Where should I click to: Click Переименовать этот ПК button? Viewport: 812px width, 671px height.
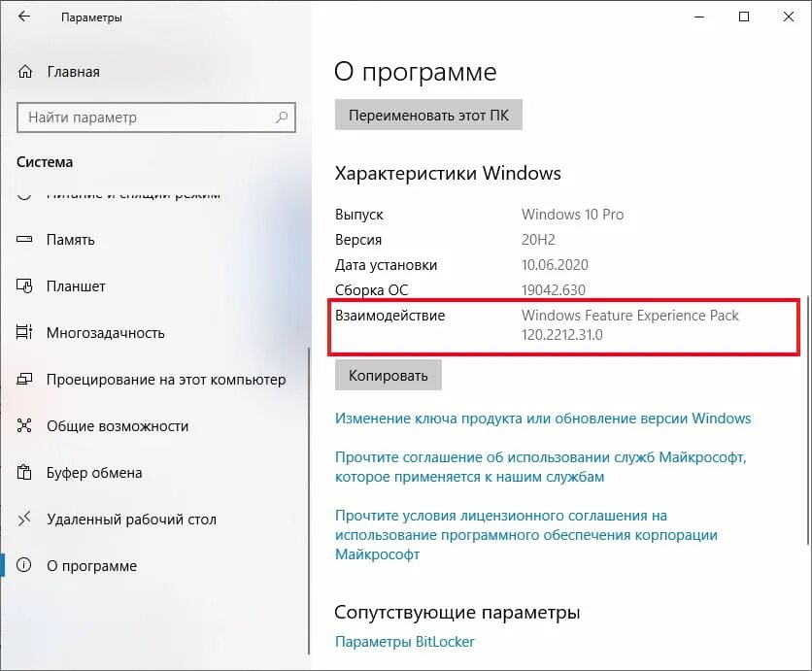pyautogui.click(x=428, y=115)
